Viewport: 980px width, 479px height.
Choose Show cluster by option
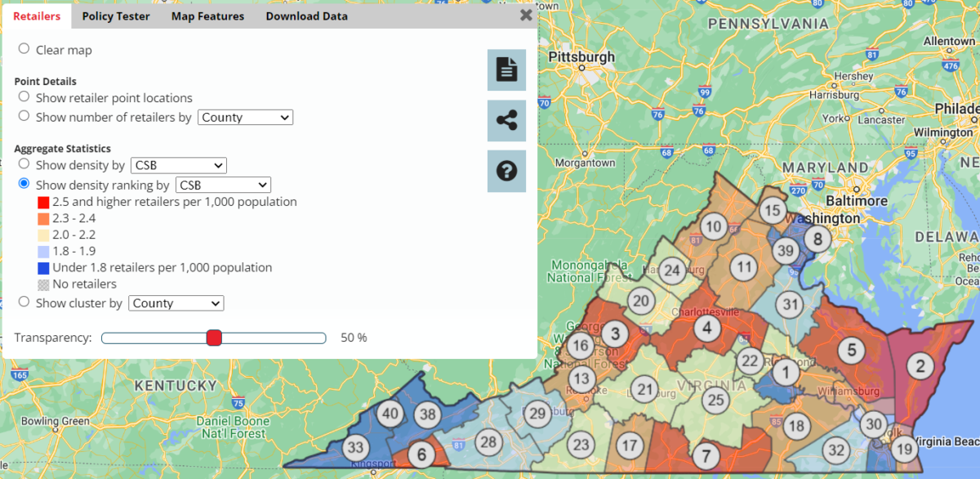tap(24, 302)
